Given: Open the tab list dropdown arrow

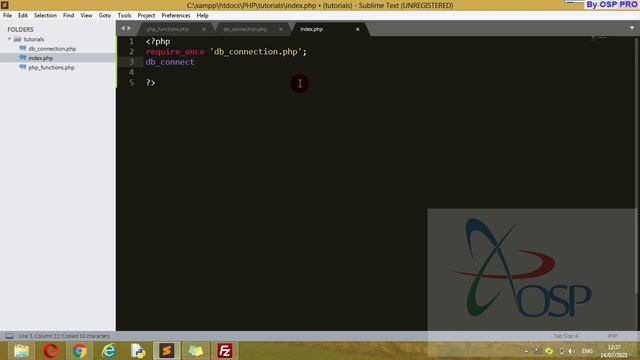Looking at the screenshot, I should [632, 28].
